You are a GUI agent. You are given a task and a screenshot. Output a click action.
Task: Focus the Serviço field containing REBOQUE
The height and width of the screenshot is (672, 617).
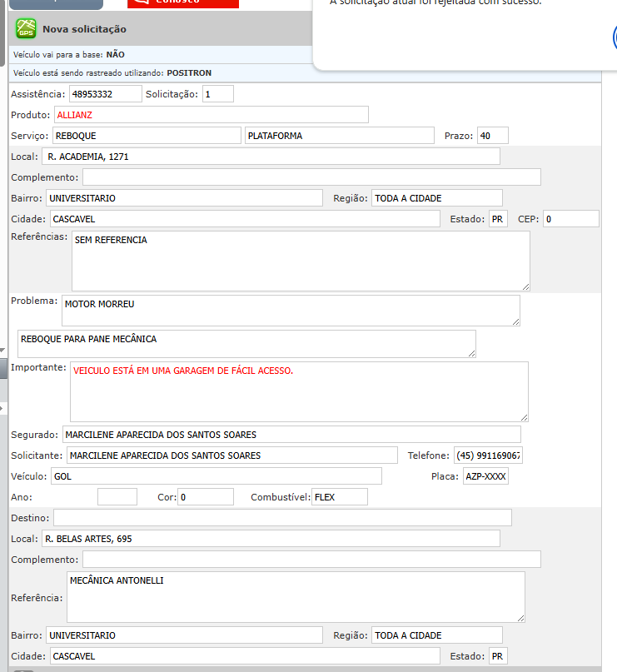click(146, 136)
